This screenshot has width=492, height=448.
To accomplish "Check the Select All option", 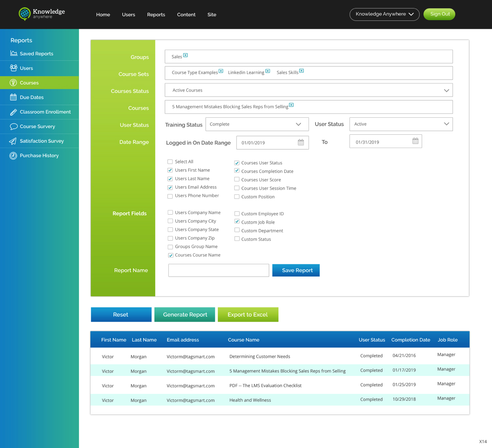I will coord(170,162).
